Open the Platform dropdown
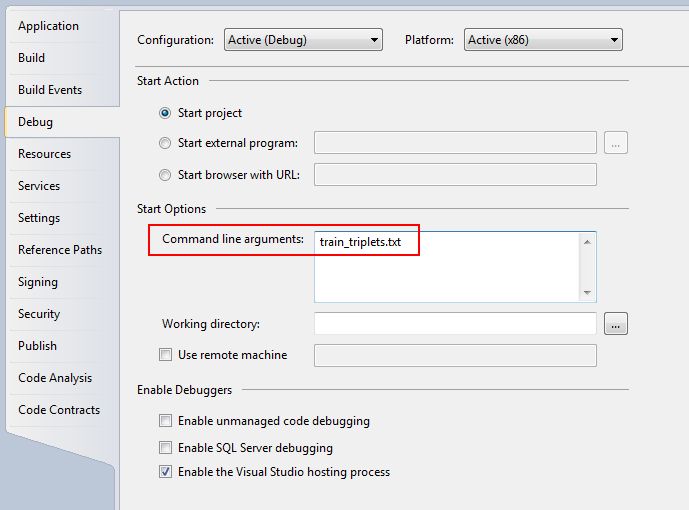 point(543,40)
